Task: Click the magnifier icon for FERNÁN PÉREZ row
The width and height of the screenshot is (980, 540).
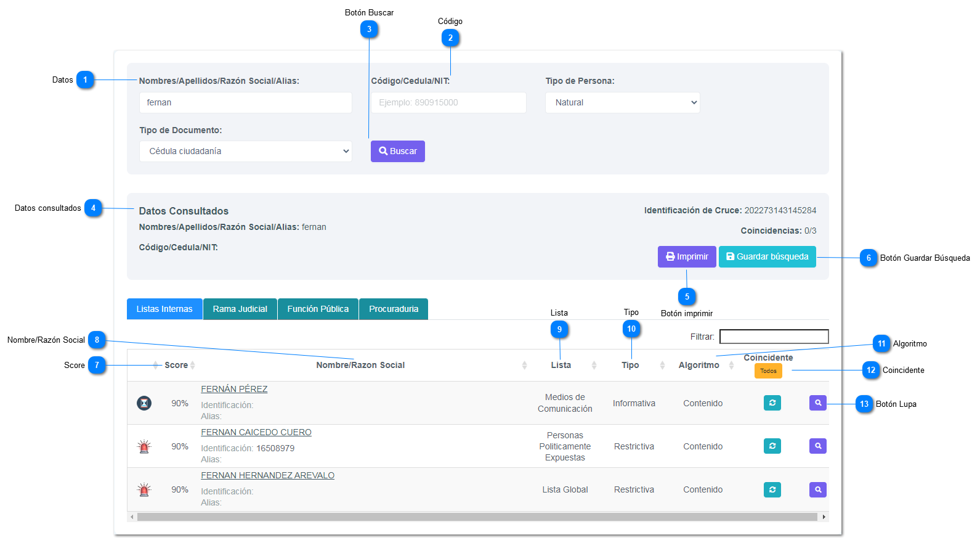Action: 817,403
